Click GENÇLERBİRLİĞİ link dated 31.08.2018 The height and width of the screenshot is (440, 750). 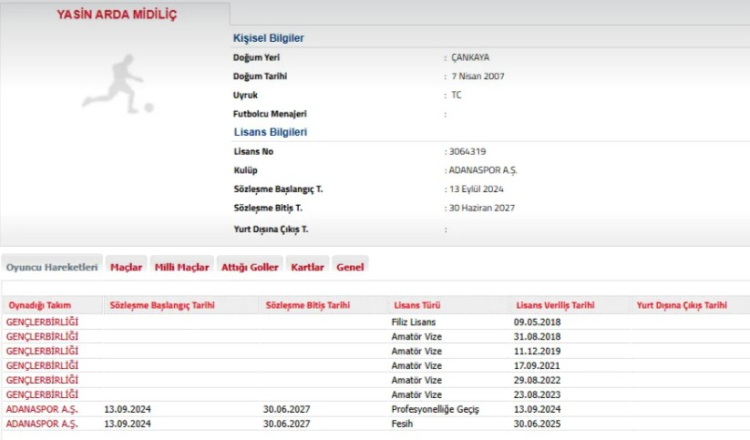point(42,337)
